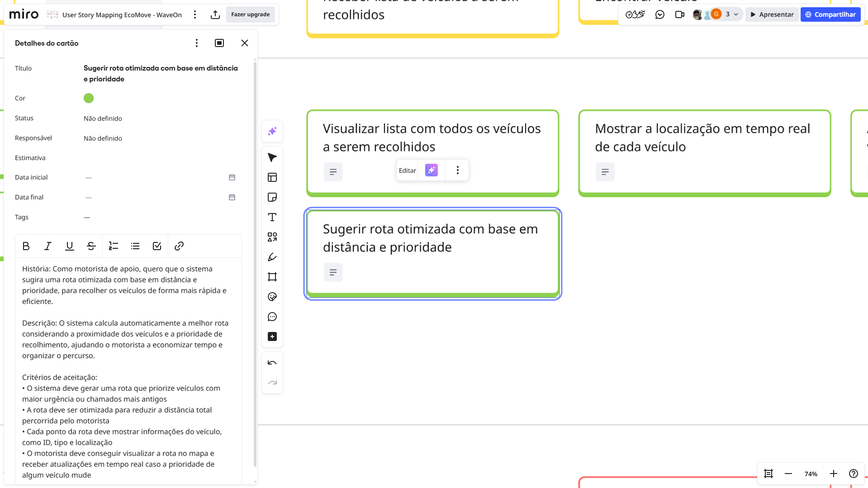Viewport: 868px width, 488px height.
Task: Export the board with upload icon
Action: click(215, 14)
